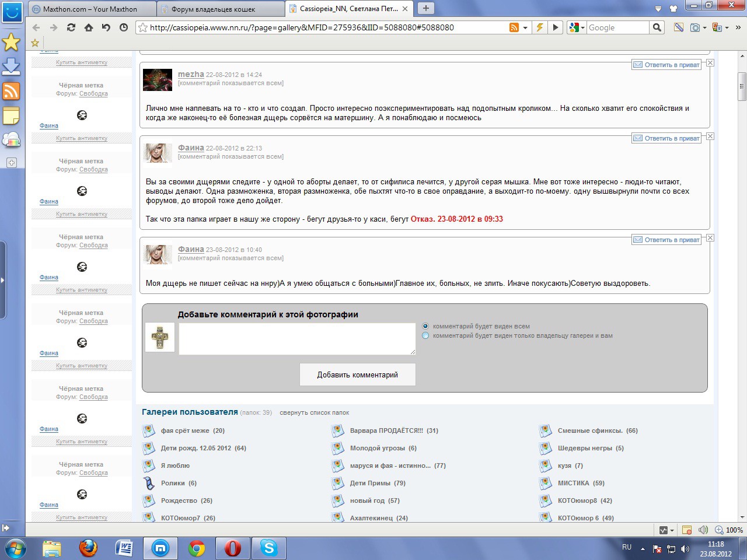Screen dimensions: 747x560
Task: Open the cloud sync sidebar icon
Action: click(x=11, y=140)
